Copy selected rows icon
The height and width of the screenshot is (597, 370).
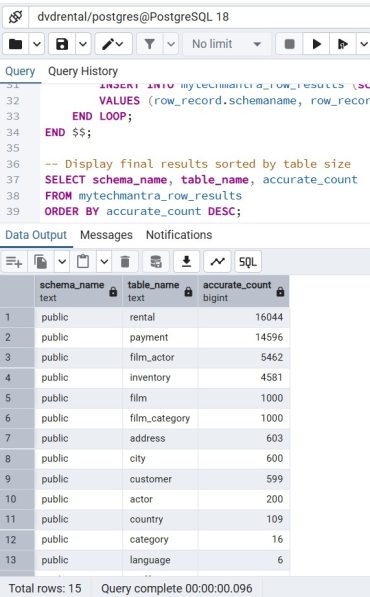coord(41,262)
